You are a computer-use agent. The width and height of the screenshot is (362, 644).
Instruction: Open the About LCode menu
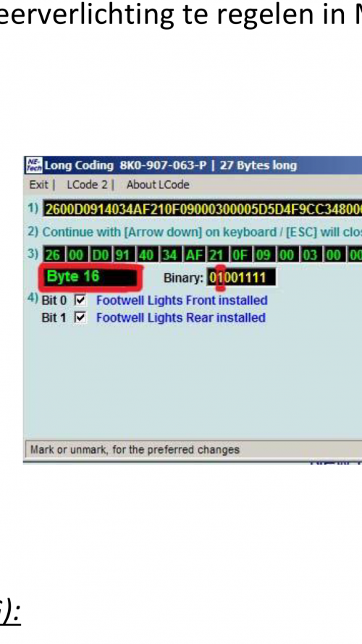point(158,185)
